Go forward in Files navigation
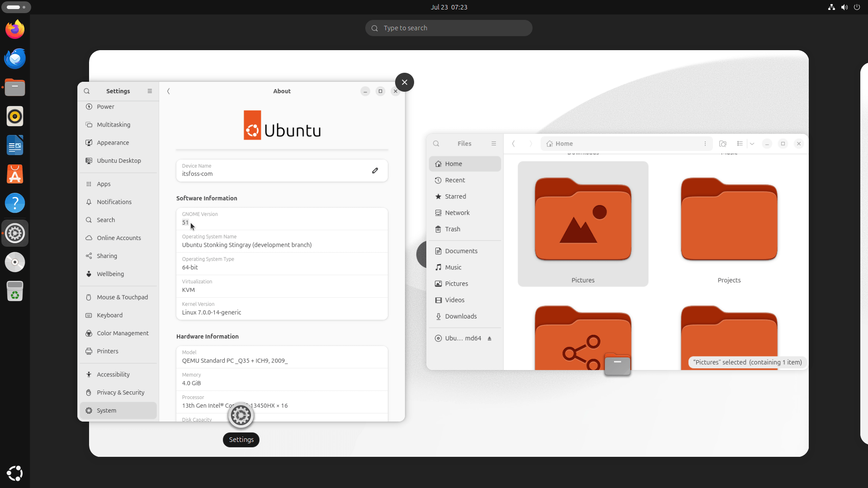The width and height of the screenshot is (868, 488). pyautogui.click(x=531, y=144)
